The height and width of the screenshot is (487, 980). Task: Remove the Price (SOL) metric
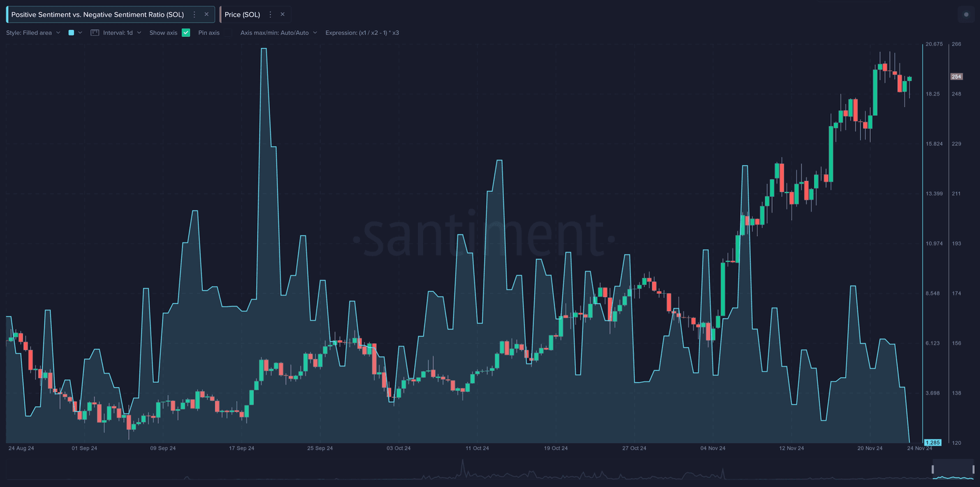pyautogui.click(x=283, y=14)
